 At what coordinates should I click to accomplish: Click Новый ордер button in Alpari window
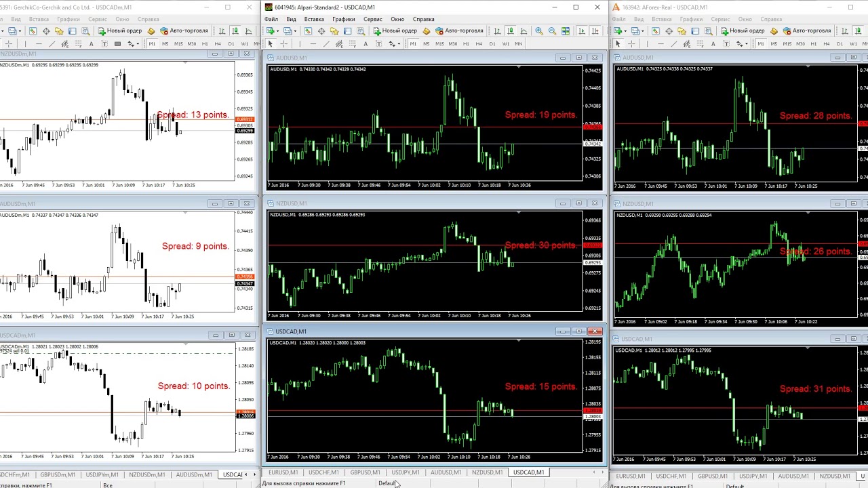395,30
